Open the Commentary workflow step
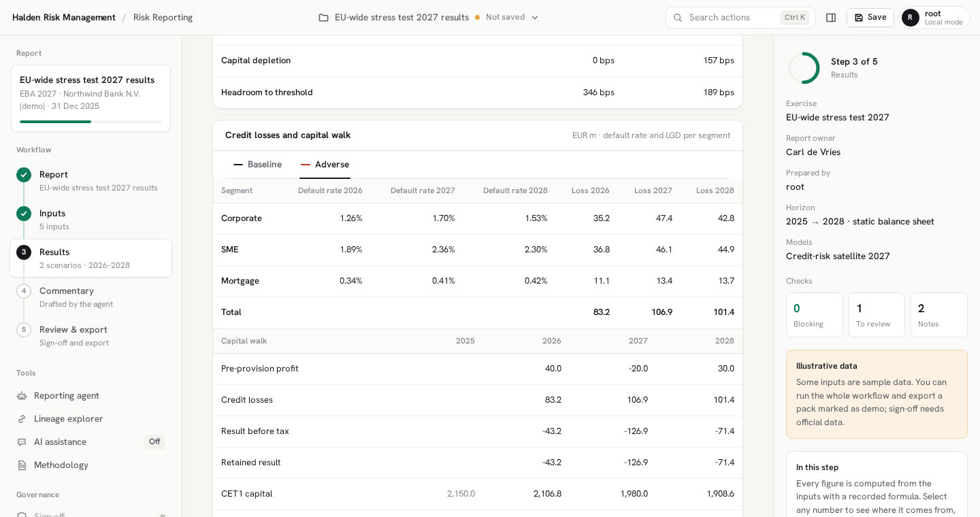This screenshot has height=517, width=980. tap(91, 297)
